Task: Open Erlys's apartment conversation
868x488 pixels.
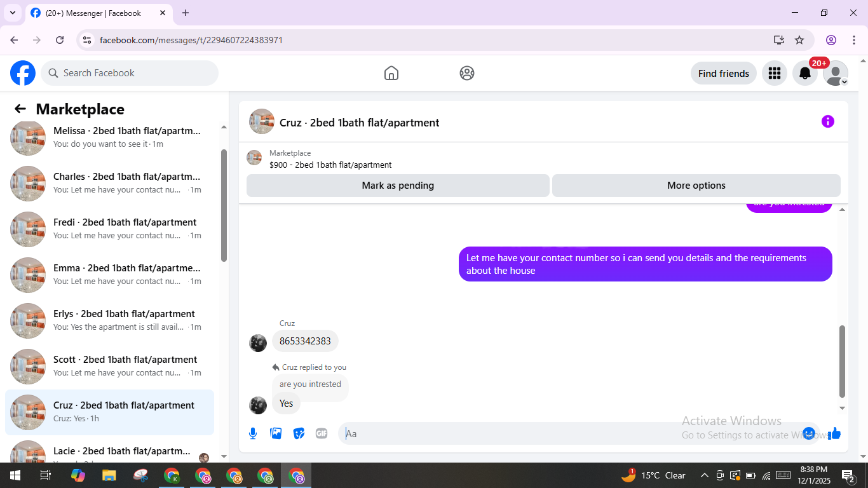Action: [x=109, y=320]
